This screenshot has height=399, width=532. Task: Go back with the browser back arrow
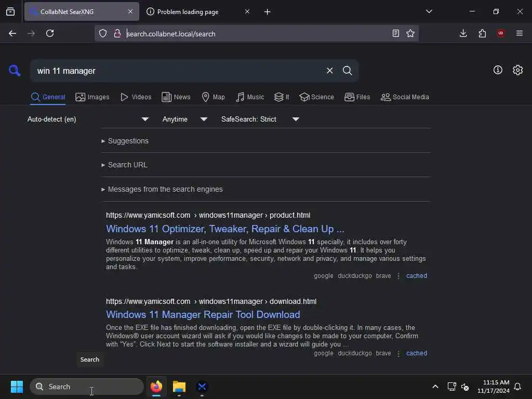pos(12,33)
